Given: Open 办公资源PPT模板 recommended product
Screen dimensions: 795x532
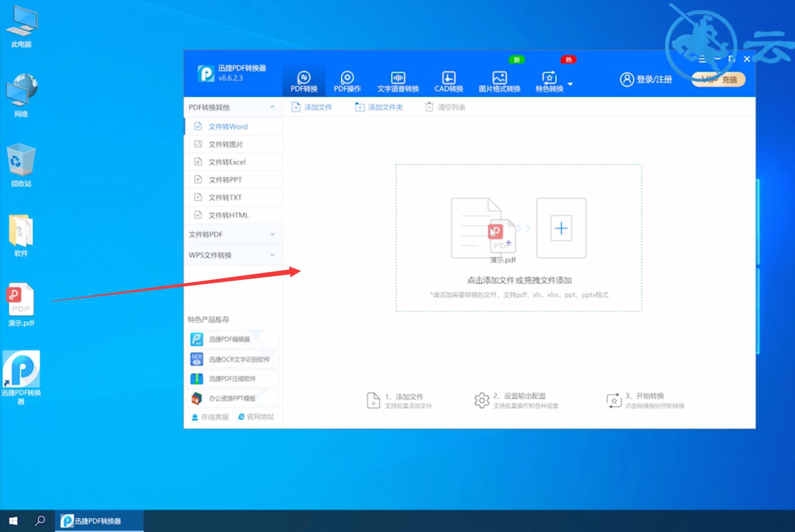Looking at the screenshot, I should coord(234,398).
